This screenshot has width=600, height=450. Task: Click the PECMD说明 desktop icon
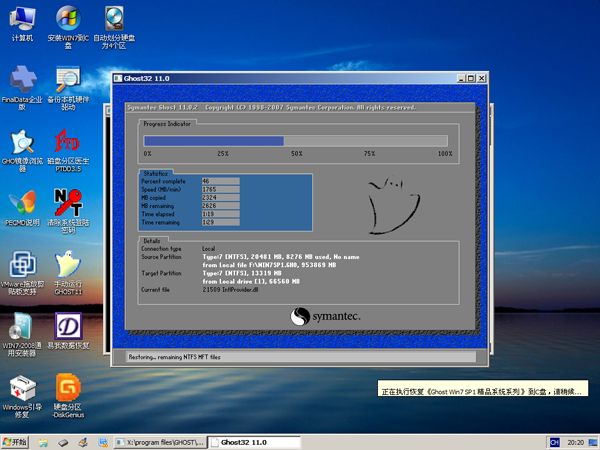[x=22, y=207]
